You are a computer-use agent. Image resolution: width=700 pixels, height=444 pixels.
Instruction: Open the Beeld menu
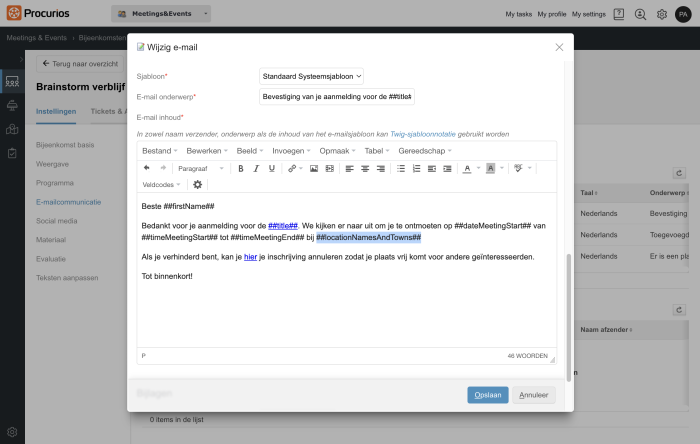(250, 151)
